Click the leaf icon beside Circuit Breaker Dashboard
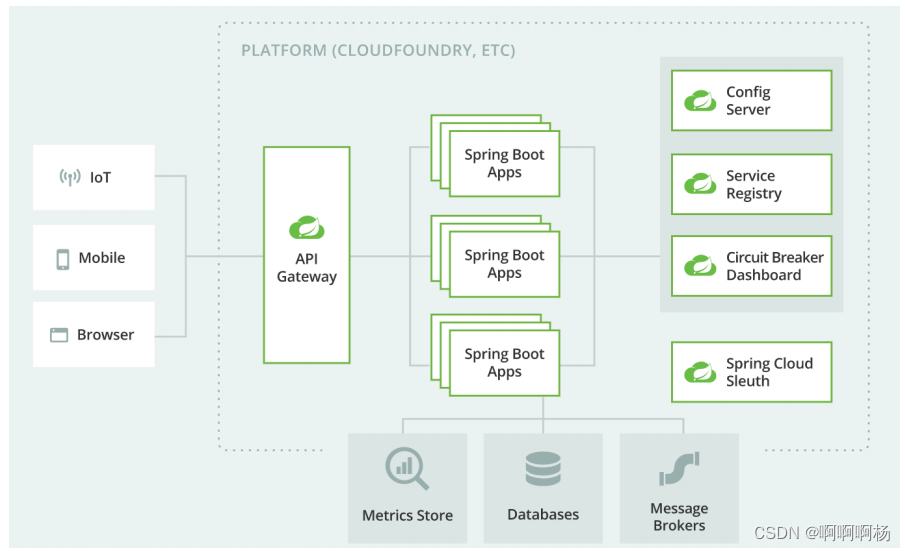The width and height of the screenshot is (905, 551). [700, 266]
